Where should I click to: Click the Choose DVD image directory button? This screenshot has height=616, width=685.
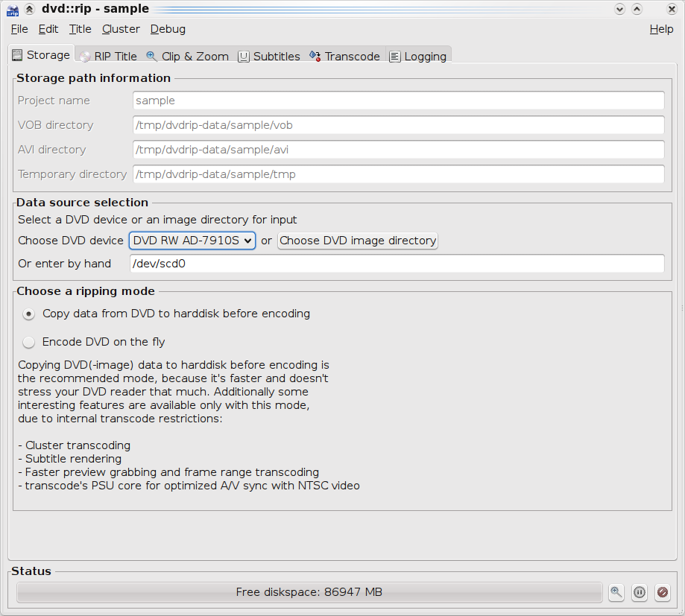coord(358,241)
